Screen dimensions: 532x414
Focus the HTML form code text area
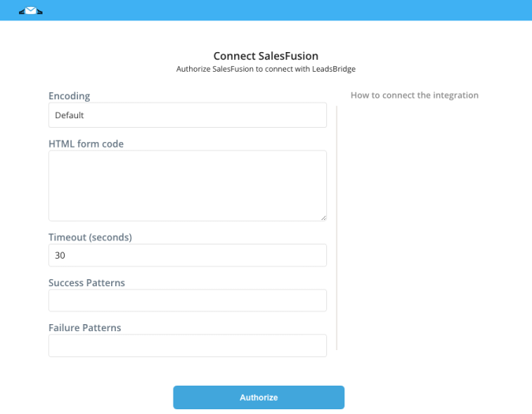click(188, 185)
